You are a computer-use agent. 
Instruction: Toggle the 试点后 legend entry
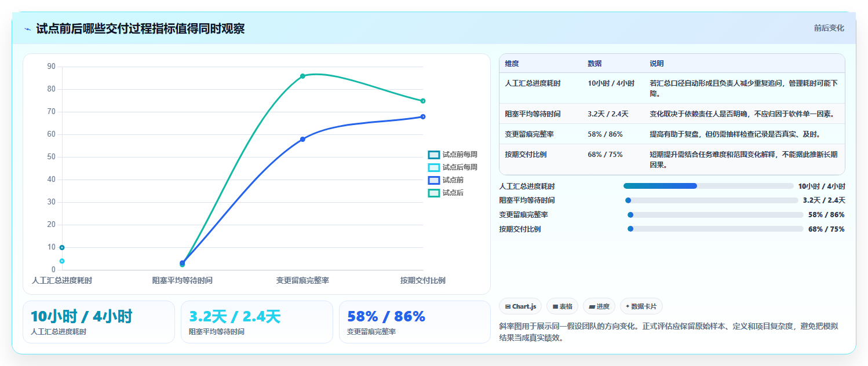[x=446, y=193]
